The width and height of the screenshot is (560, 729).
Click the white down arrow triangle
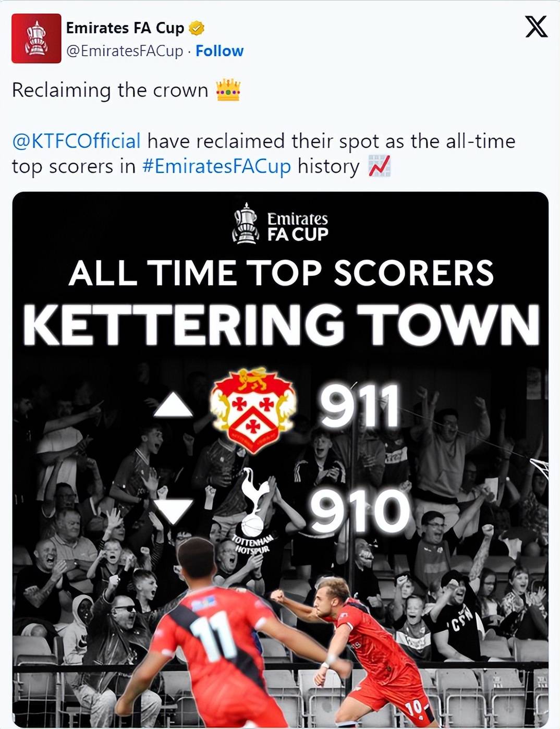point(174,511)
